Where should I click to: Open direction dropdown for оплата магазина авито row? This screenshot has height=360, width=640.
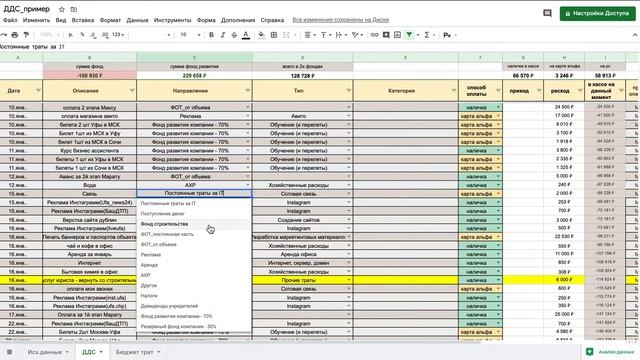247,116
